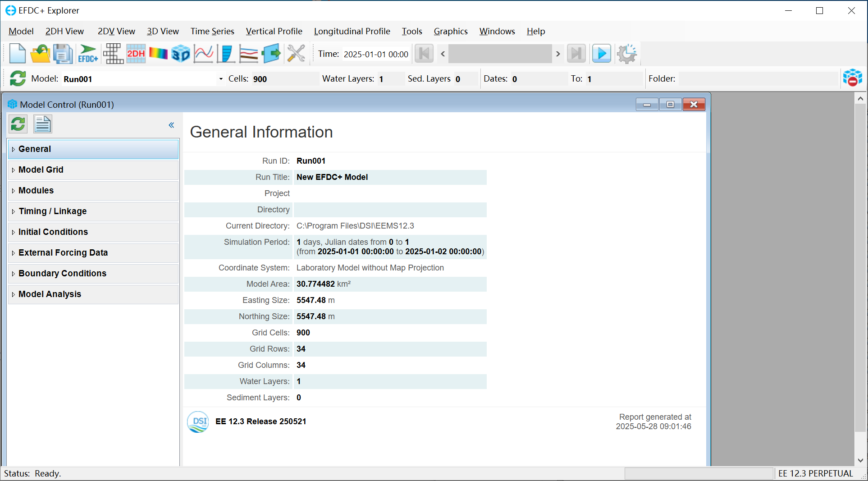Open the Vertical Profile menu

(x=274, y=31)
